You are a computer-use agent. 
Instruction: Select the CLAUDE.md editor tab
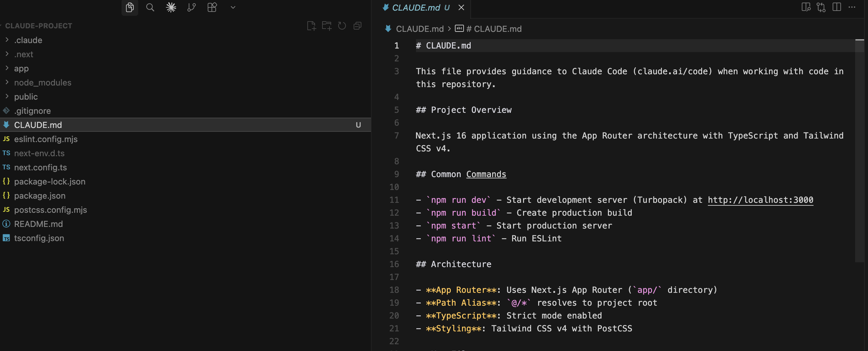pyautogui.click(x=416, y=8)
